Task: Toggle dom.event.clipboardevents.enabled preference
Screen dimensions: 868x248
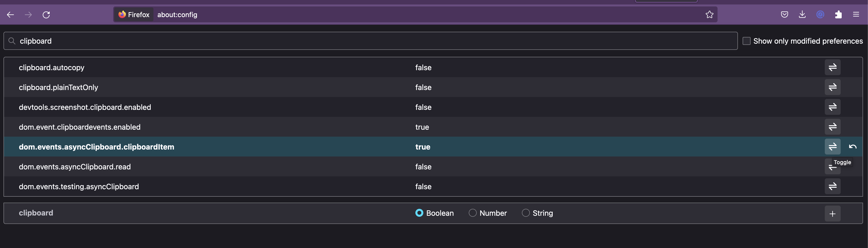Action: point(833,127)
